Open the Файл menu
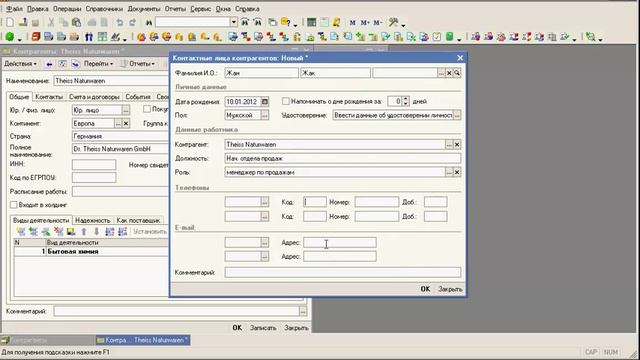 pos(15,9)
